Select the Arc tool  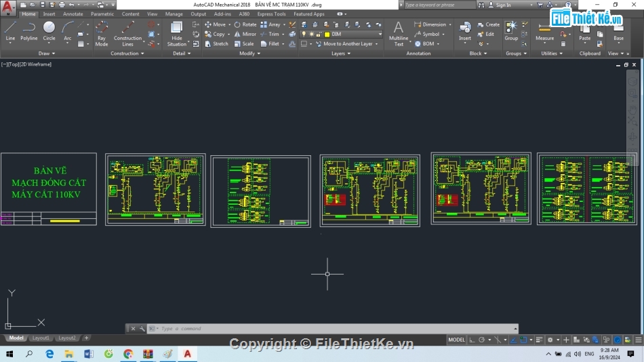[67, 31]
